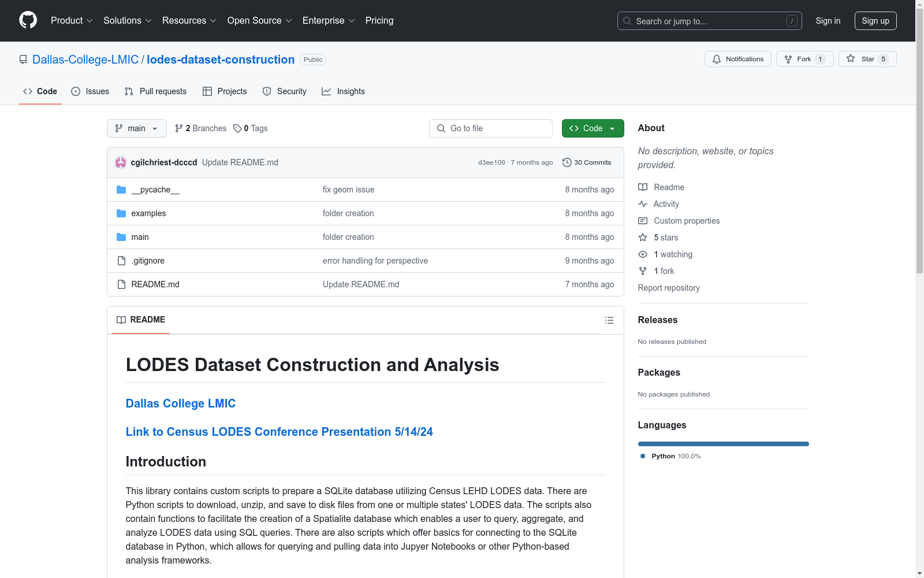Click the repository icon beside Dallas-College-LMIC
924x578 pixels.
click(23, 60)
